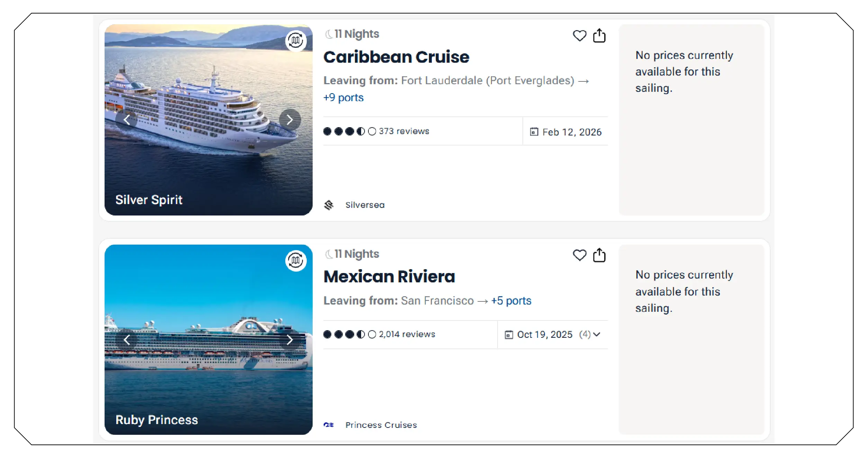Open the Mexican Riviera listing title

389,276
